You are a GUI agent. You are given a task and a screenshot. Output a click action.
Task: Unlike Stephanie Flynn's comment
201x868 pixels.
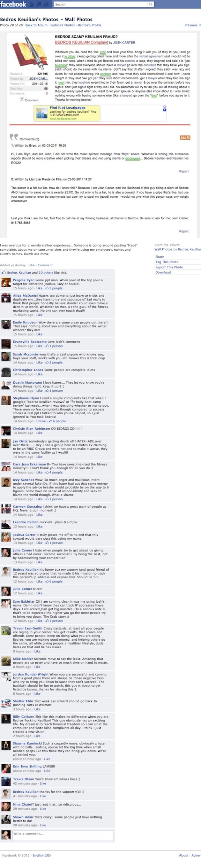pyautogui.click(x=41, y=421)
